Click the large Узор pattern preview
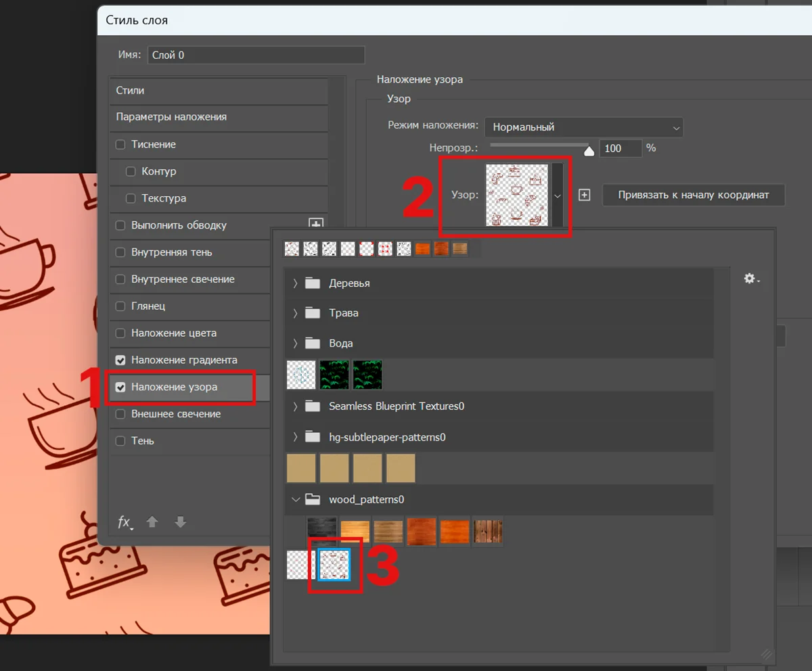 tap(517, 195)
